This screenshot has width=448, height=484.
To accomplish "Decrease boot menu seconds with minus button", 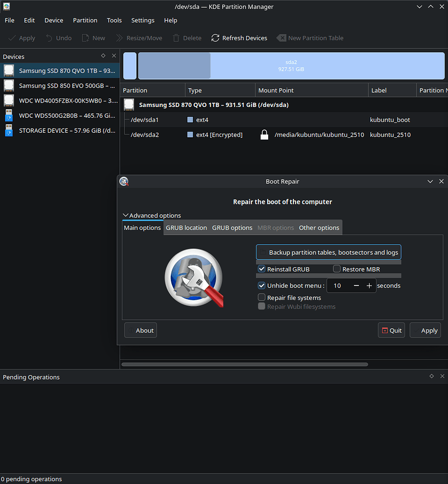I will coord(356,286).
